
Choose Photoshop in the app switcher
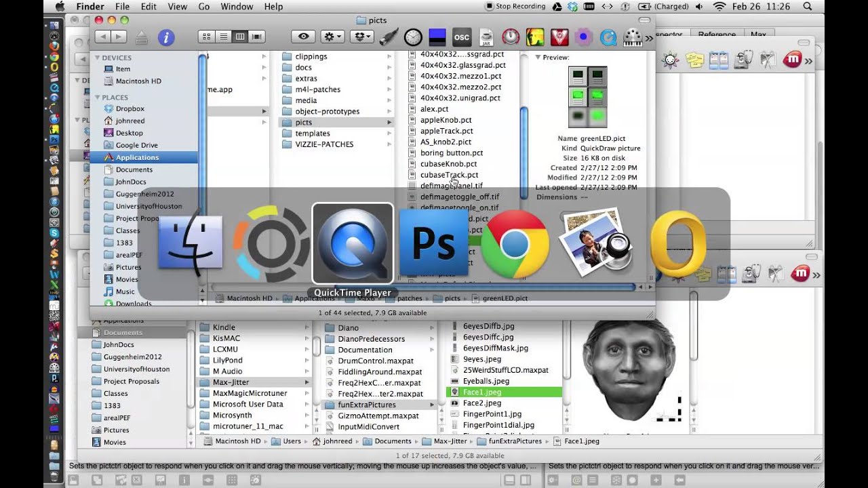(x=434, y=243)
